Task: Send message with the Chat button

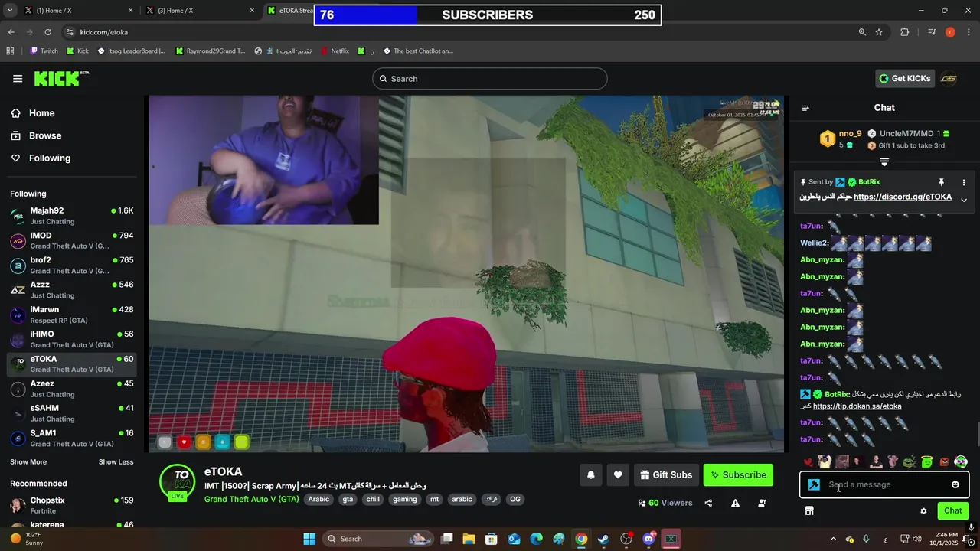Action: click(x=952, y=510)
